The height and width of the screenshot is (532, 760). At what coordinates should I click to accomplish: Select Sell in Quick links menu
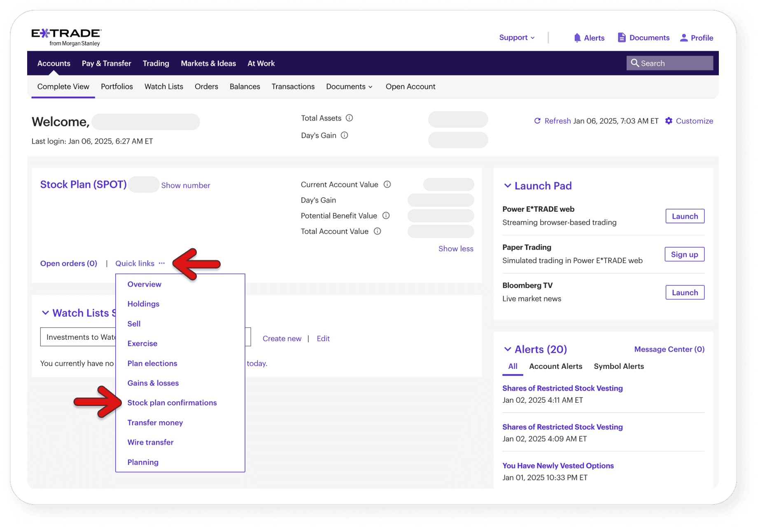pyautogui.click(x=134, y=324)
